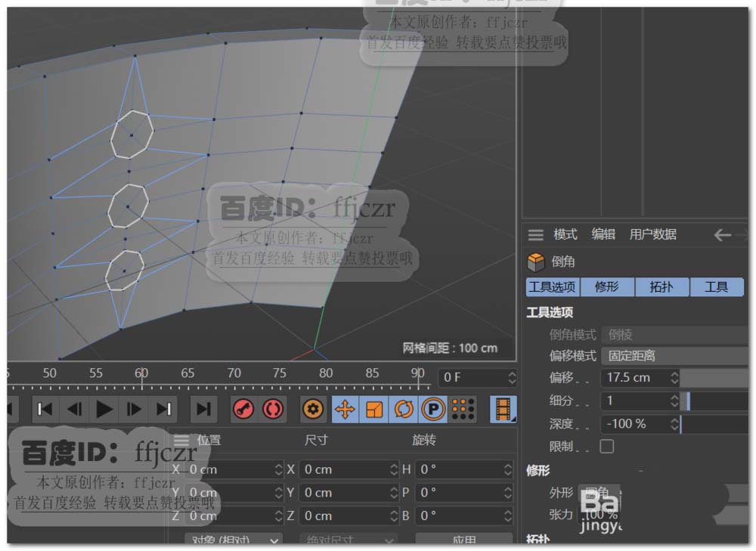Screen dimensions: 756x551
Task: Click the current frame field 0 F
Action: point(472,377)
